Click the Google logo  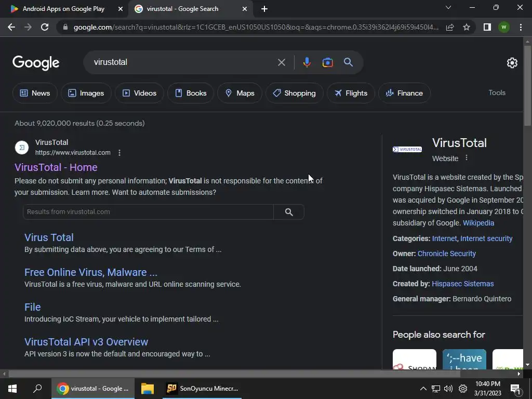(x=36, y=63)
